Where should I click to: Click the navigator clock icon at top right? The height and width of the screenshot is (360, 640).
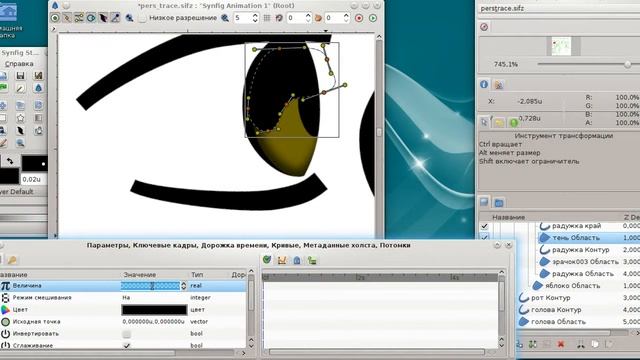[484, 27]
